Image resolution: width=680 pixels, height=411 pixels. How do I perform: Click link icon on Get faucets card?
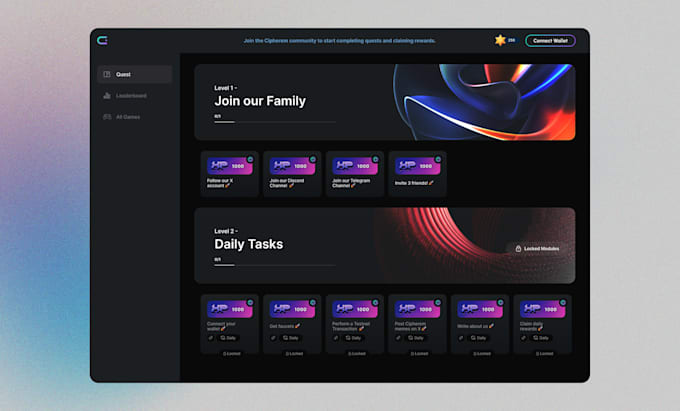tap(273, 338)
